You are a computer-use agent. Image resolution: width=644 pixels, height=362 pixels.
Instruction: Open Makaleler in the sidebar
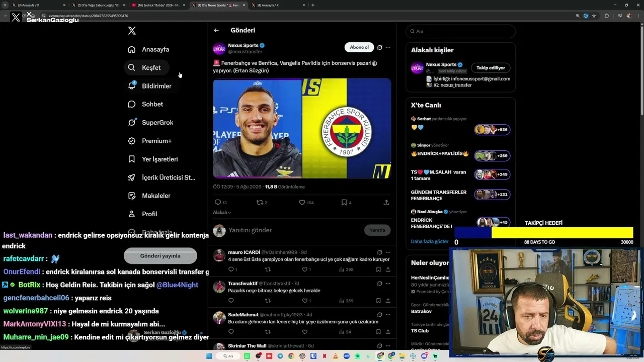point(149,196)
